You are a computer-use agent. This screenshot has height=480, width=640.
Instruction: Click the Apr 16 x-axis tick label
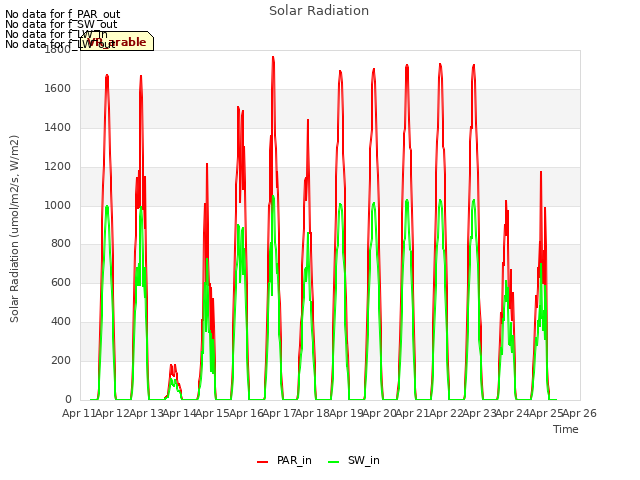pos(246,413)
